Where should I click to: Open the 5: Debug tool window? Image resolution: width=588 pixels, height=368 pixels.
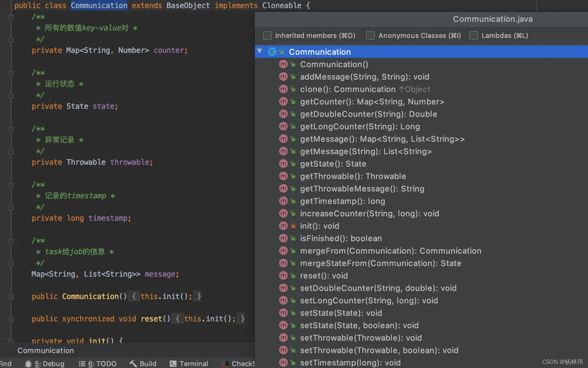click(45, 364)
